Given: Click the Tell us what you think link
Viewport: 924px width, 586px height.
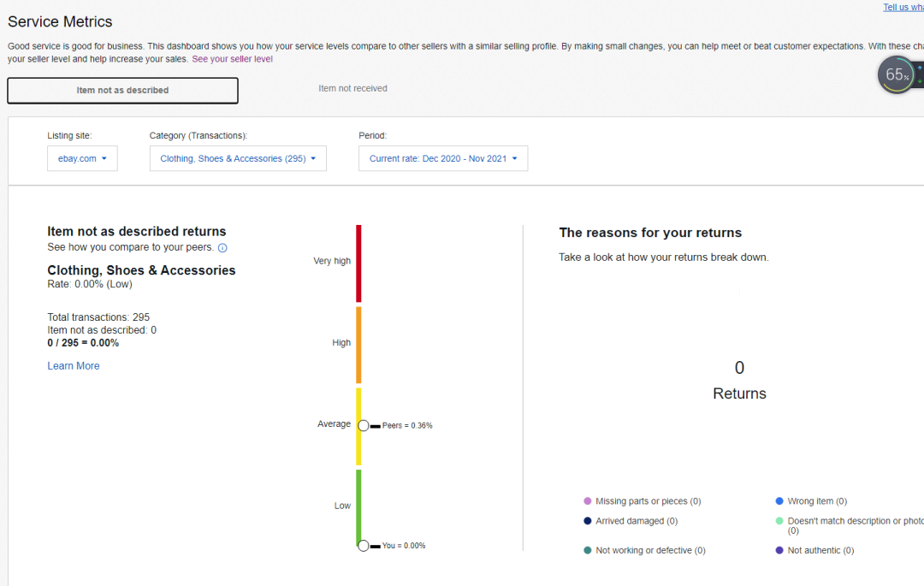Looking at the screenshot, I should click(x=903, y=7).
